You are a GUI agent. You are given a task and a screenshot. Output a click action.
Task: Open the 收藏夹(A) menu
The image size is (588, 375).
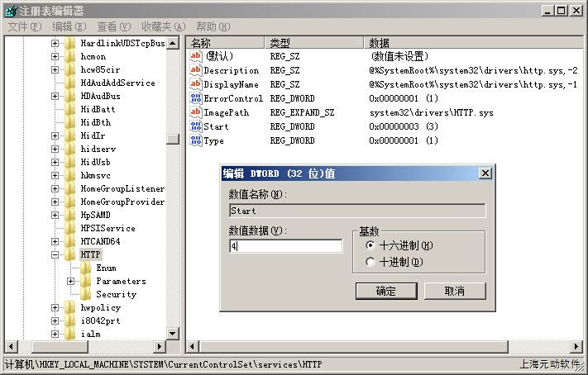(x=163, y=26)
